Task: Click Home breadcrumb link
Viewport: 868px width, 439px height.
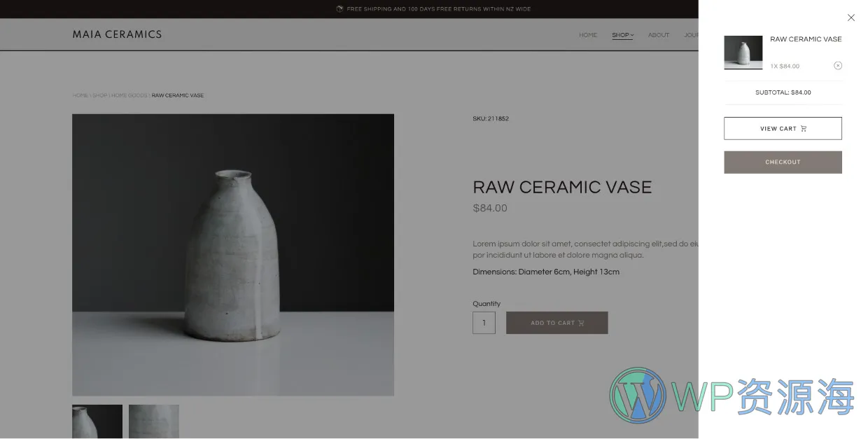Action: (x=80, y=95)
